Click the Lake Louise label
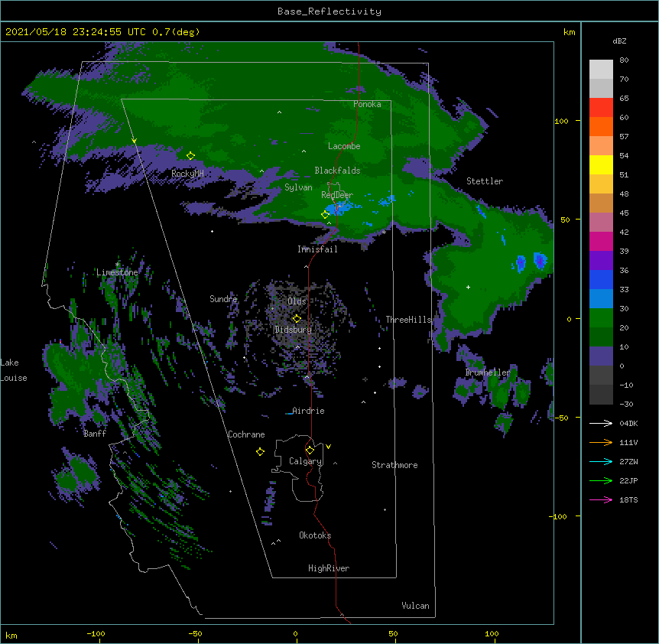Image resolution: width=659 pixels, height=644 pixels. (14, 370)
